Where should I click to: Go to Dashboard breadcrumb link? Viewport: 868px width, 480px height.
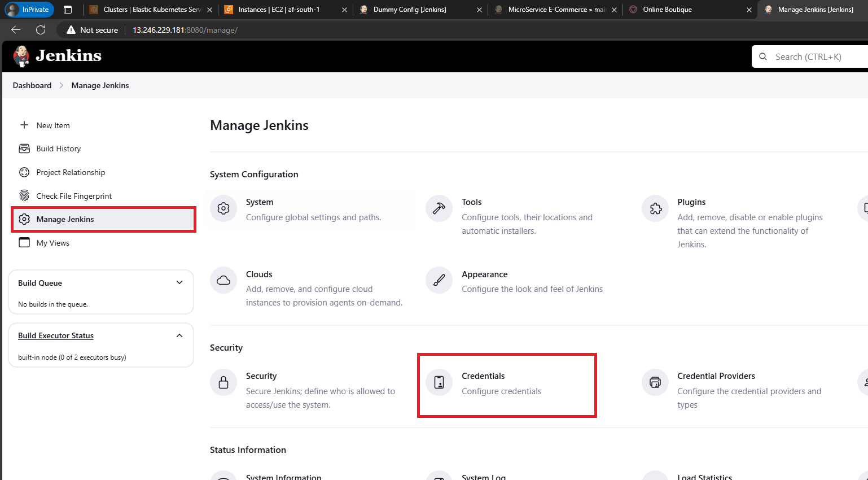tap(32, 85)
